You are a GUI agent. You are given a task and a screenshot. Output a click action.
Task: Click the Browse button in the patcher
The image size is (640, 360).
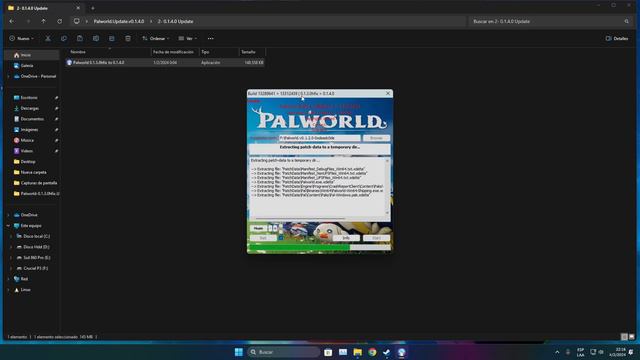pyautogui.click(x=376, y=138)
